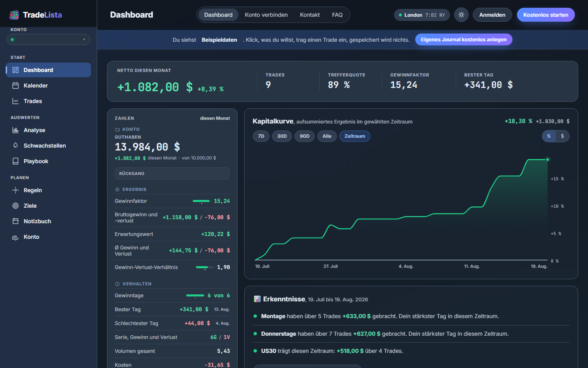Click the +18,30 % curve total
The width and height of the screenshot is (588, 368).
pyautogui.click(x=519, y=121)
